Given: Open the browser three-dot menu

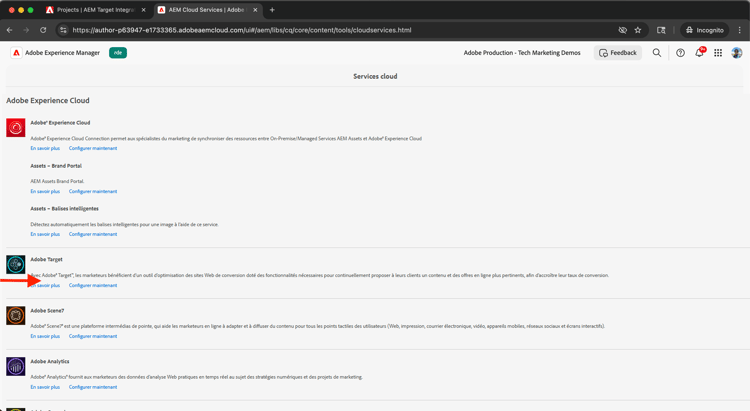Looking at the screenshot, I should pos(739,30).
